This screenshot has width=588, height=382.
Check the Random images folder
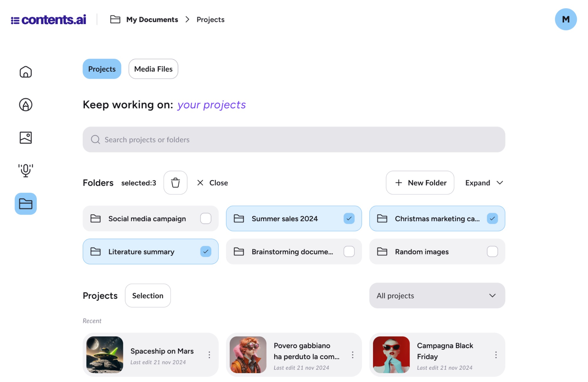[x=492, y=252]
